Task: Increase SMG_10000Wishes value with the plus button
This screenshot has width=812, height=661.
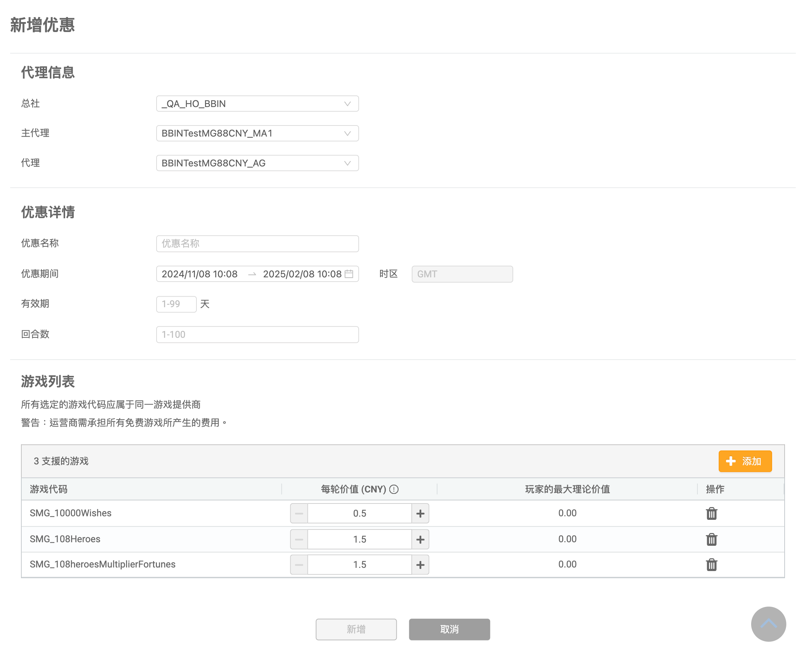Action: (420, 513)
